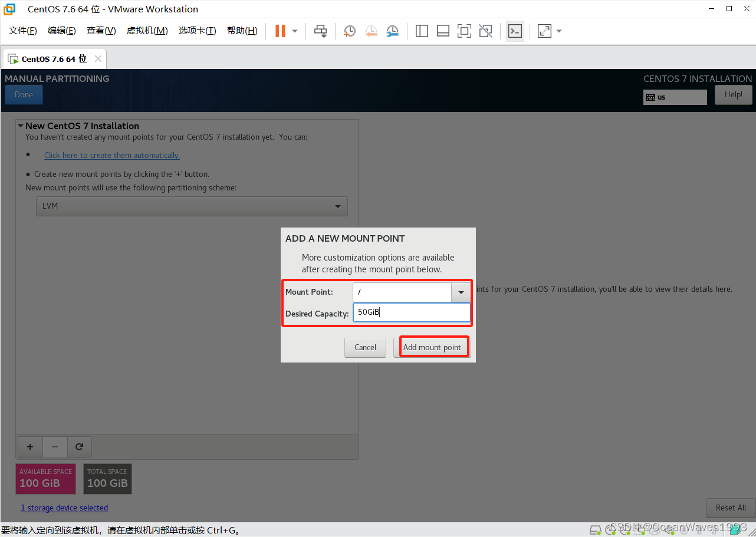Open the 选项卡(T) menu
756x537 pixels.
coord(198,31)
